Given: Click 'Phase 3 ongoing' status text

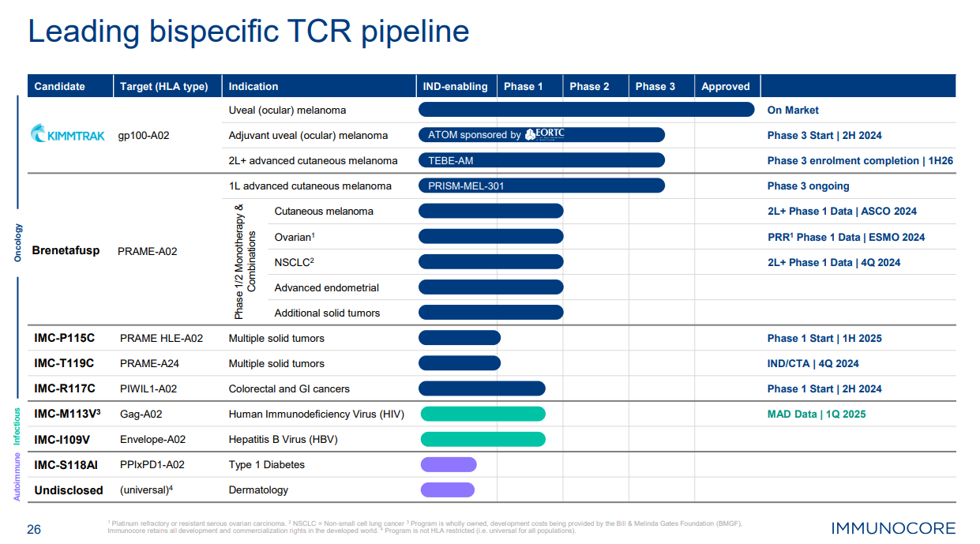Looking at the screenshot, I should tap(808, 186).
